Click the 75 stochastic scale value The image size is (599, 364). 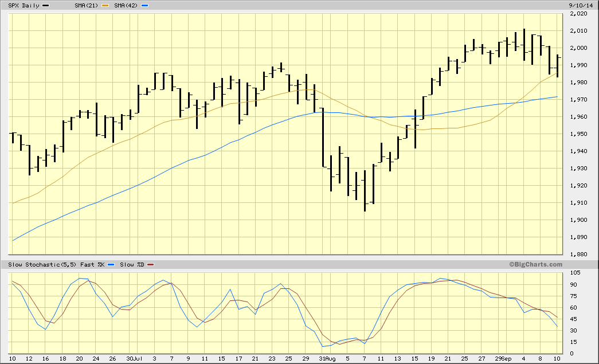[573, 296]
